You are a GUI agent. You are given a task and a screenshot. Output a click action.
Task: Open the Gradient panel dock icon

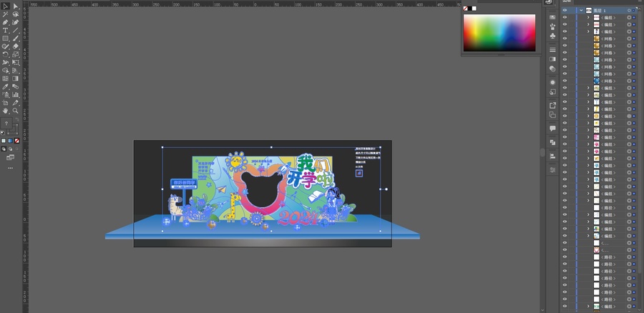tap(552, 59)
